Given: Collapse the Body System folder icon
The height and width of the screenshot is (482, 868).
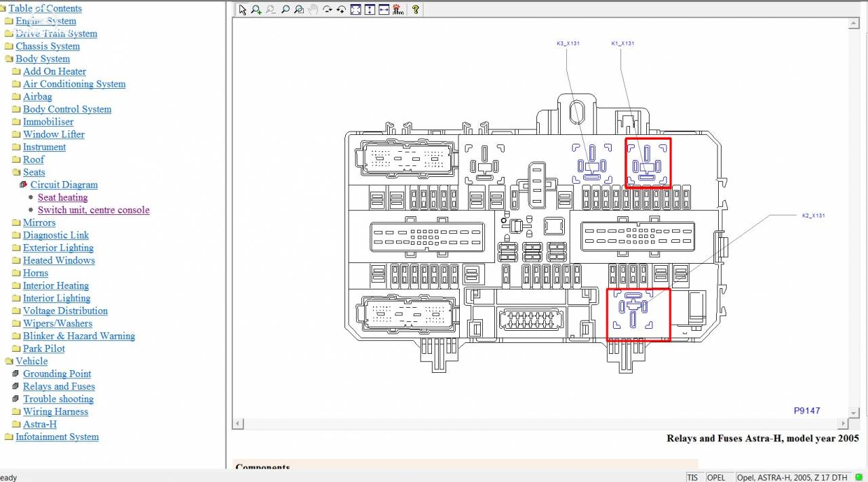Looking at the screenshot, I should point(9,59).
